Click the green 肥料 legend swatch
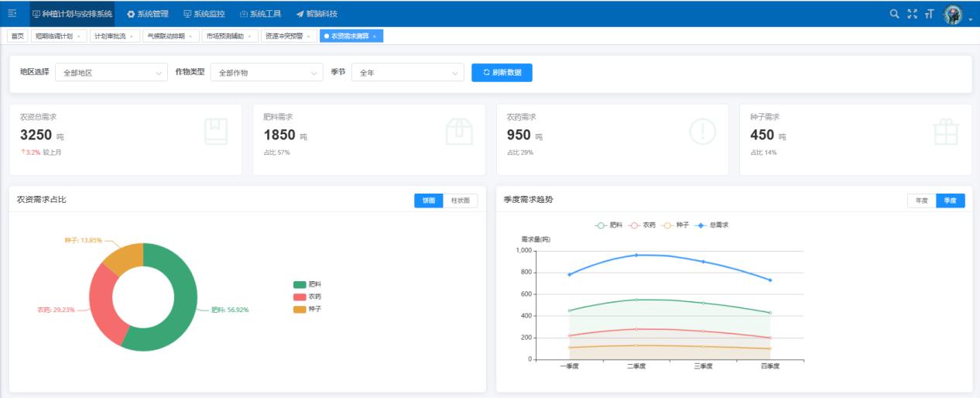Viewport: 980px width, 398px height. click(x=300, y=284)
